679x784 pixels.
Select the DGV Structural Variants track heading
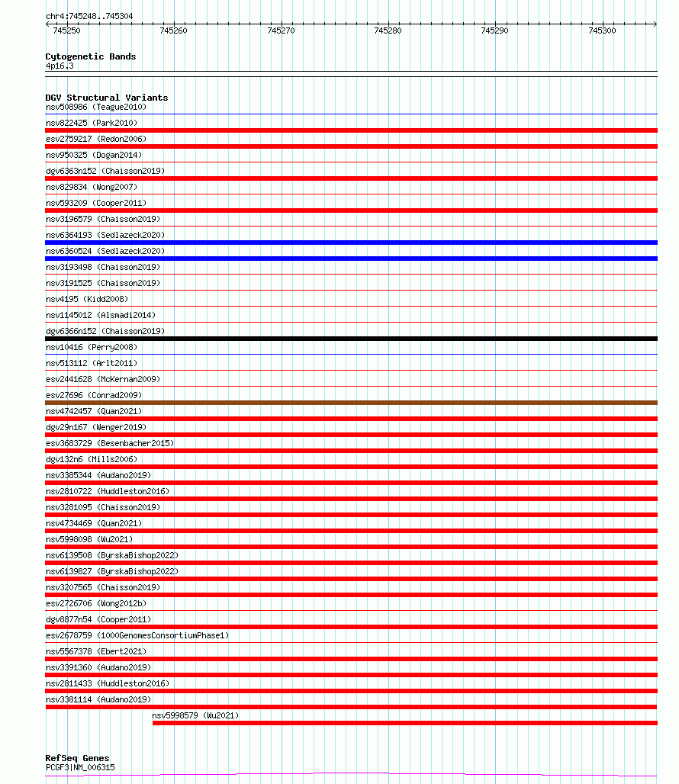tap(107, 98)
